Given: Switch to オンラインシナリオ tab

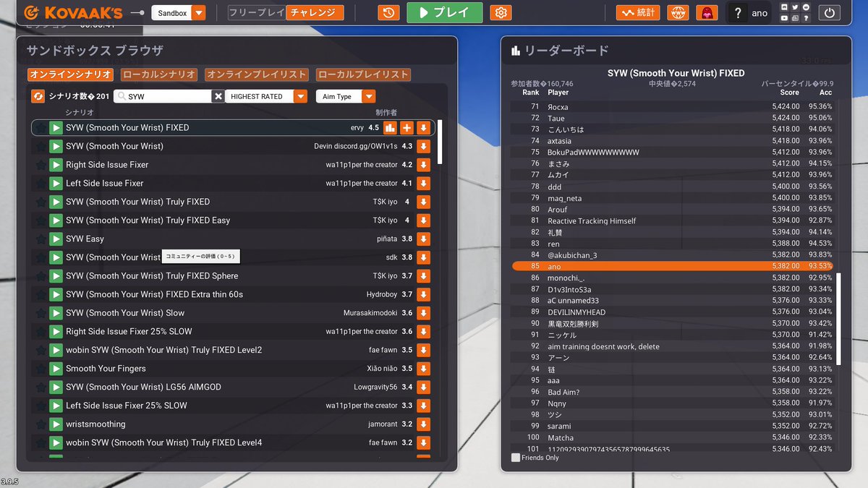Looking at the screenshot, I should tap(71, 74).
